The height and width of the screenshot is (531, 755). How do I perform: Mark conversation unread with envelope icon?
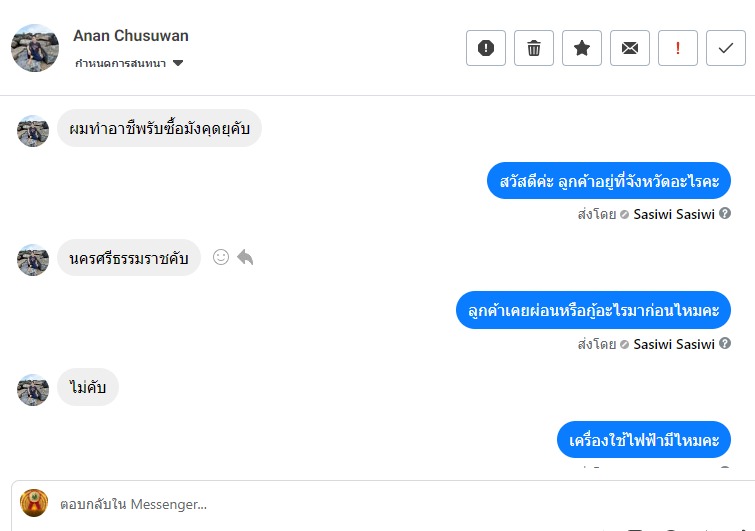click(630, 48)
